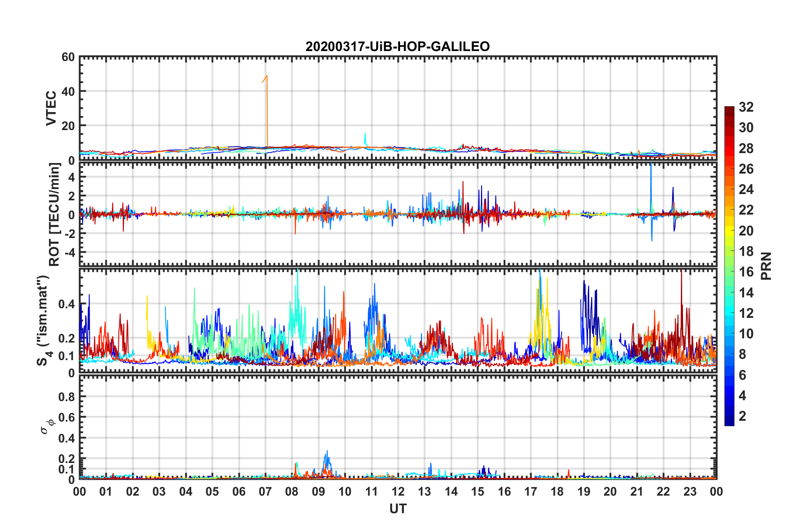This screenshot has height=532, width=796.
Task: Select the VTEC y-axis label
Action: 51,108
